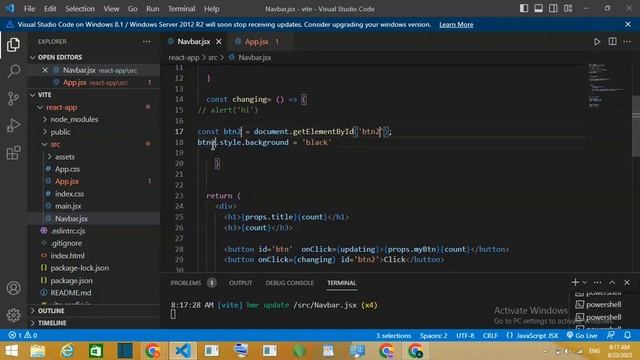Click errors and warnings status indicator
Image resolution: width=640 pixels, height=360 pixels.
[23, 336]
